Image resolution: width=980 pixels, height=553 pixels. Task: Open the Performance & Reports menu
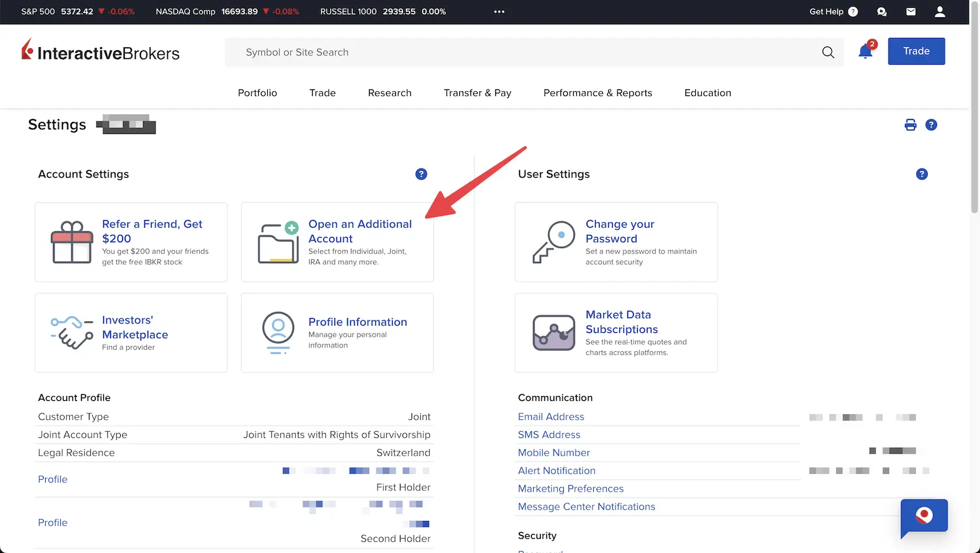pyautogui.click(x=598, y=93)
